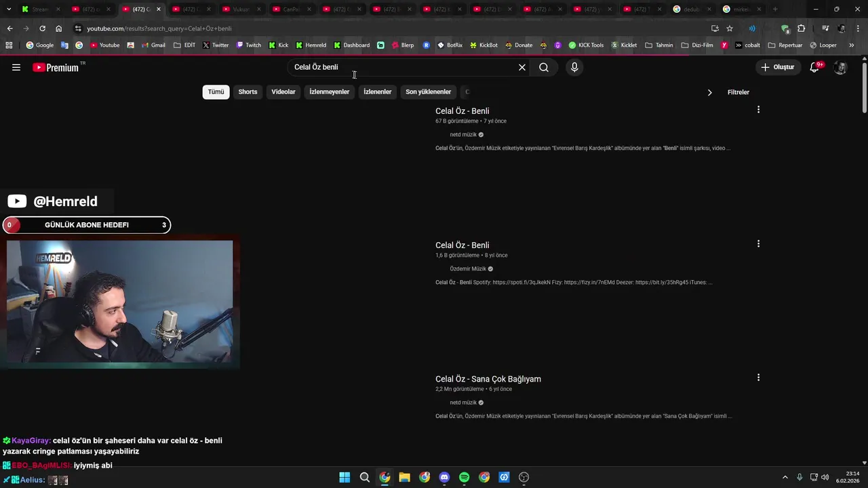
Task: Open media controls icon in toolbar
Action: pyautogui.click(x=825, y=28)
